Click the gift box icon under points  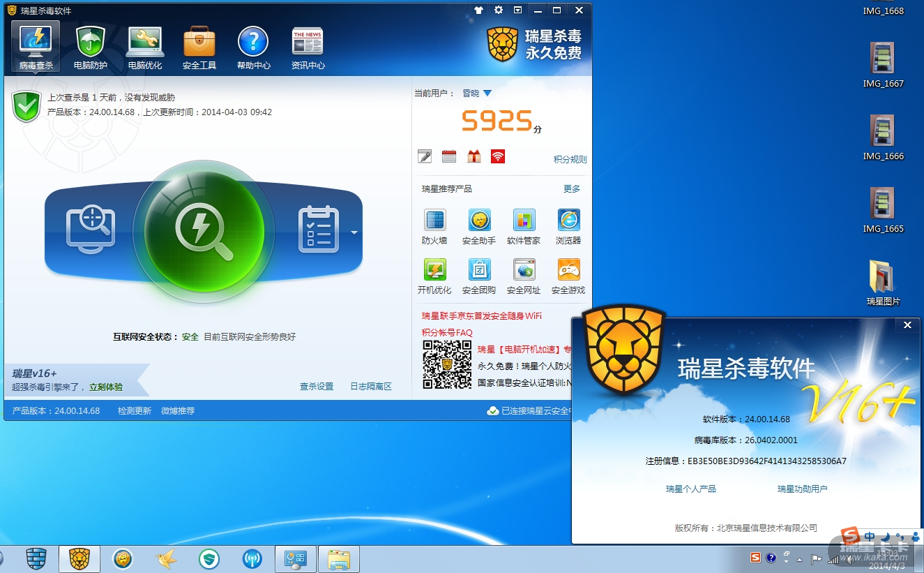474,156
